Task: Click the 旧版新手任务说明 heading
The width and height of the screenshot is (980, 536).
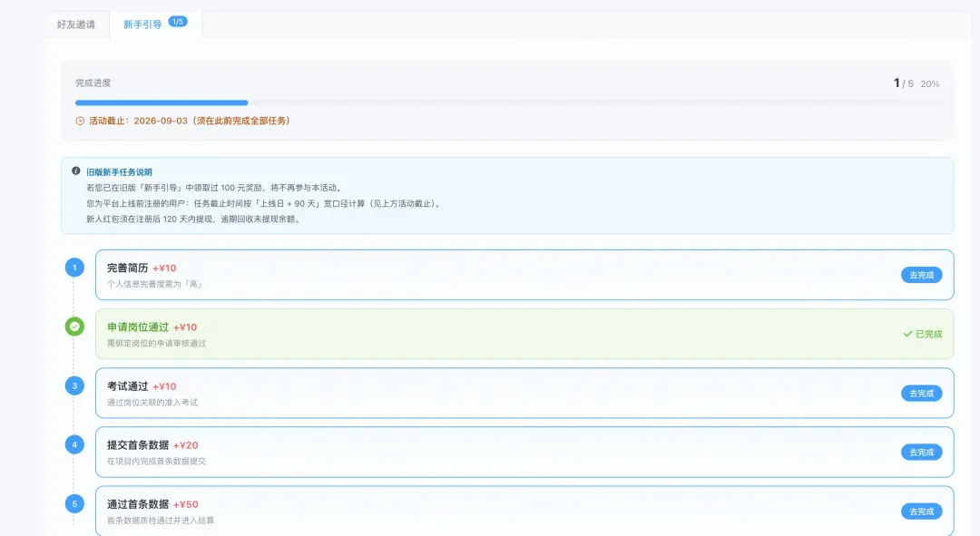Action: 120,171
